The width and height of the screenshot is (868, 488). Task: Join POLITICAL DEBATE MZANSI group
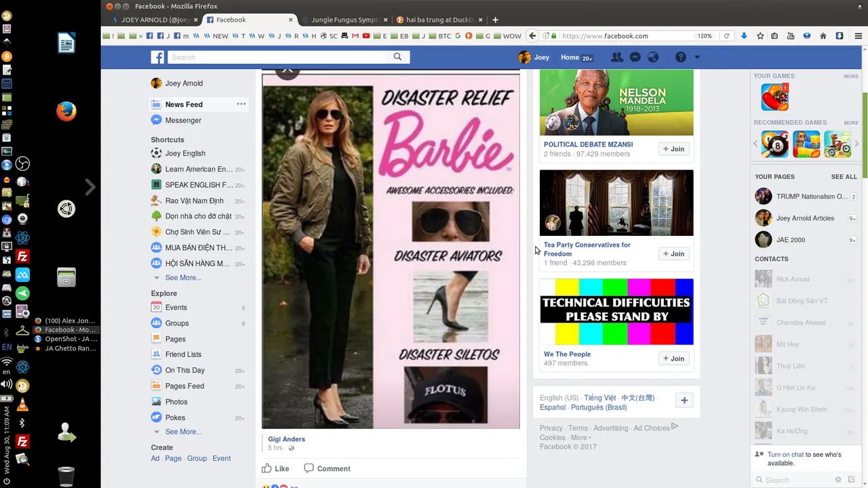(x=674, y=149)
